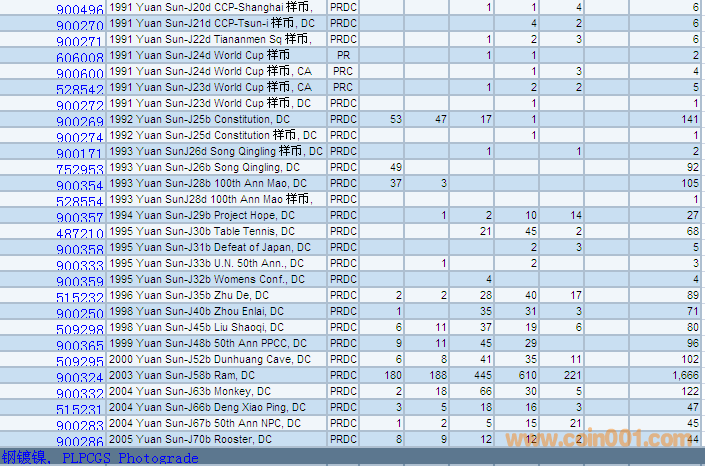Screen dimensions: 705x466
Task: Click the PLPCGS Photograde text at bottom
Action: 130,458
